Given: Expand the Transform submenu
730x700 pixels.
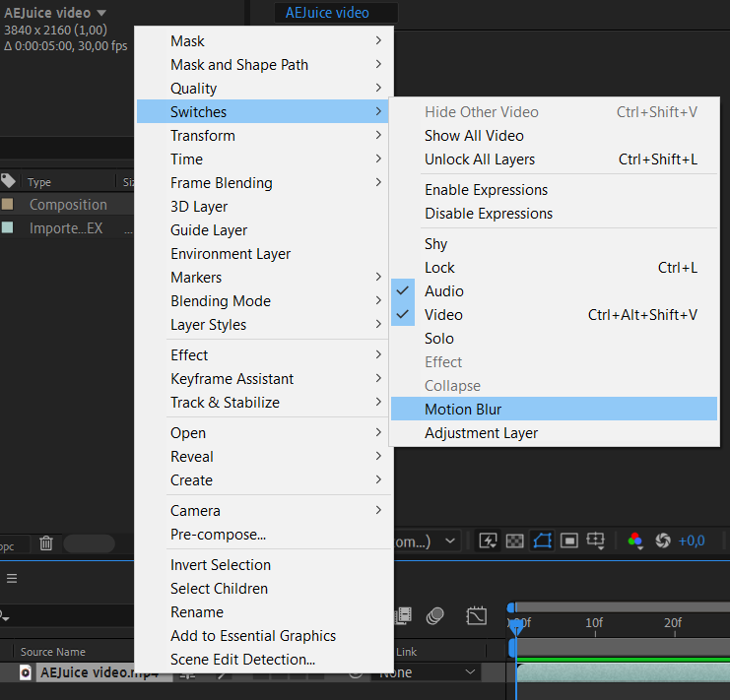Looking at the screenshot, I should tap(202, 136).
